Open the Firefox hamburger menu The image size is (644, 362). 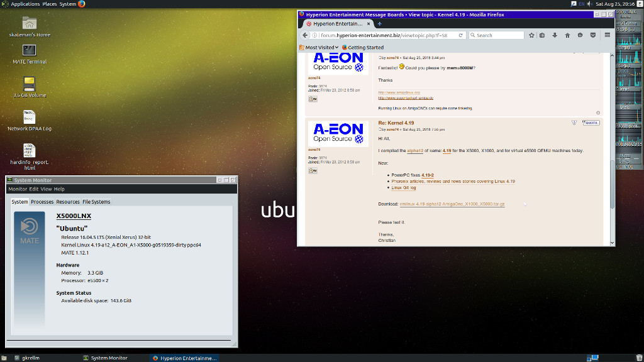(608, 35)
